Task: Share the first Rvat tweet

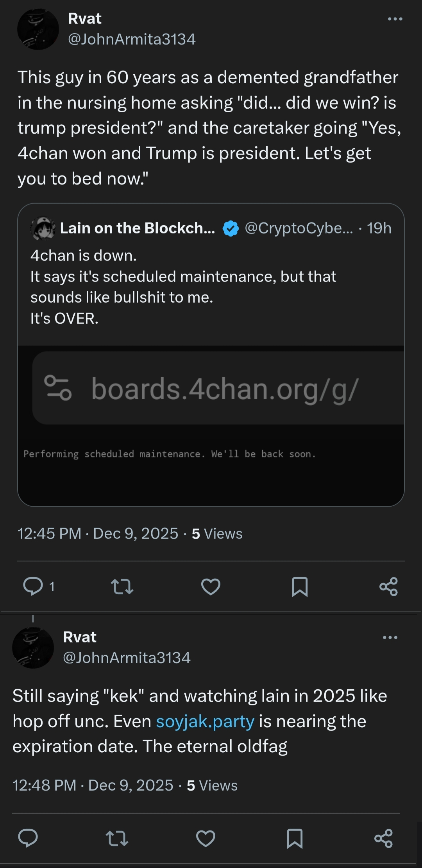Action: (388, 586)
